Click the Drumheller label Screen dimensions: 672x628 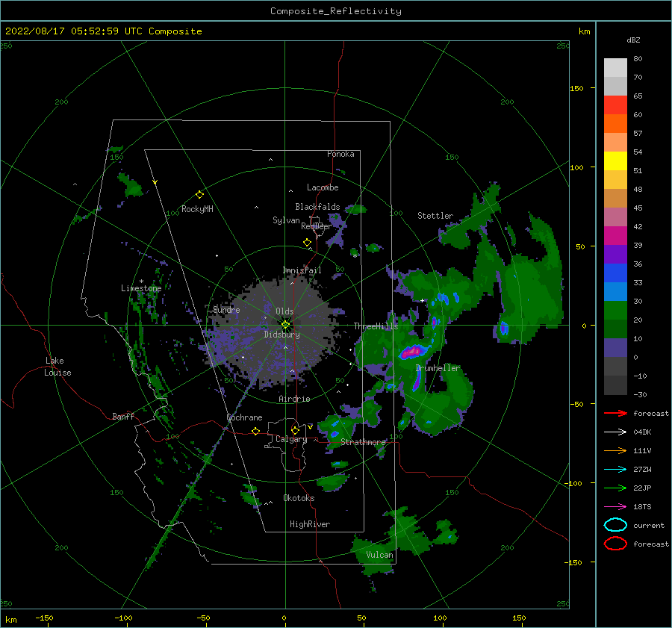pos(438,368)
